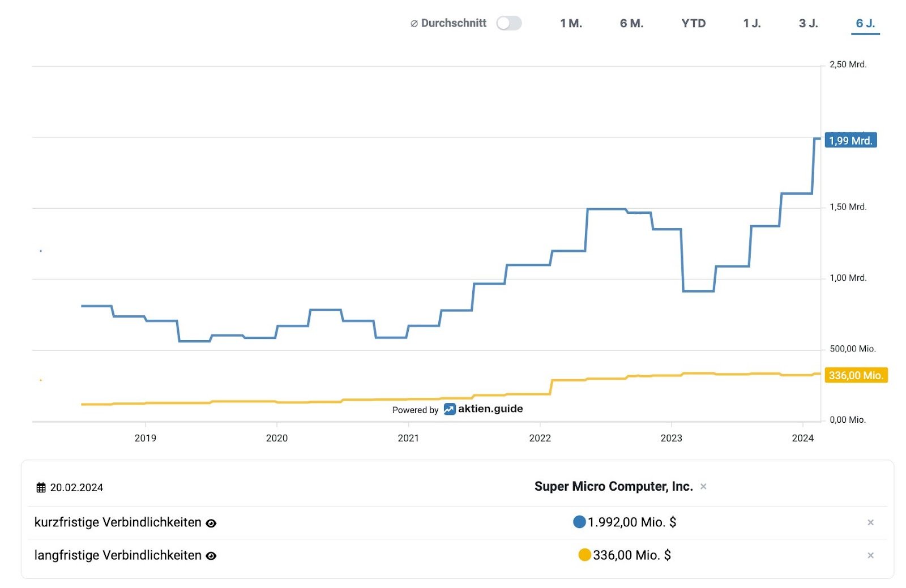This screenshot has height=588, width=906.
Task: Click the blue color dot for 1.992,00 Mio.
Action: point(579,522)
